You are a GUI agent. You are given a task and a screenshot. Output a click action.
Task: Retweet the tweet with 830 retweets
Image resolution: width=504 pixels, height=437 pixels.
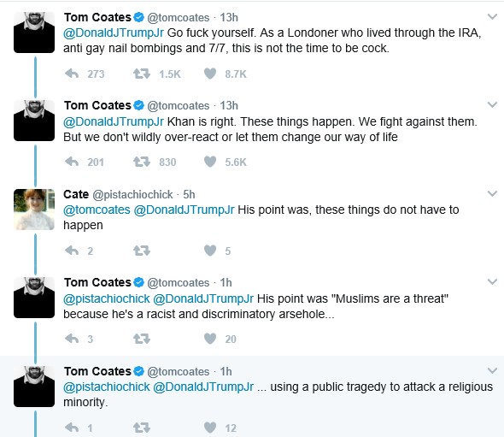[x=142, y=162]
